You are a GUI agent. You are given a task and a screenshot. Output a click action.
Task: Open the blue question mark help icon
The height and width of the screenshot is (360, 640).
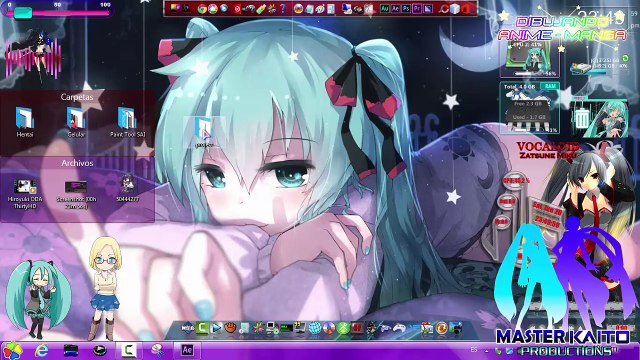point(282,8)
